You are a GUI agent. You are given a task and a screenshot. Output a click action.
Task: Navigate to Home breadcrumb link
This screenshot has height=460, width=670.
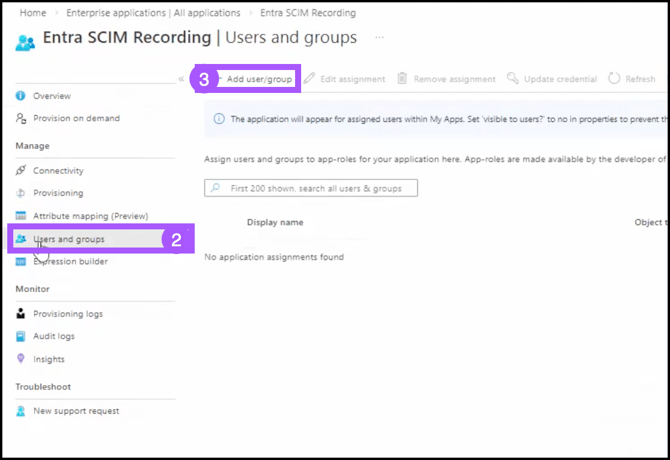click(x=33, y=13)
